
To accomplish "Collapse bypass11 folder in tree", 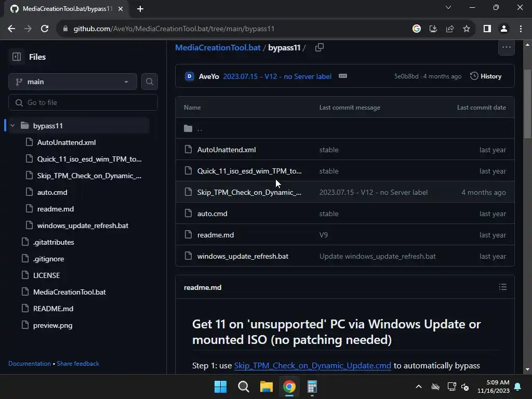I will 12,126.
